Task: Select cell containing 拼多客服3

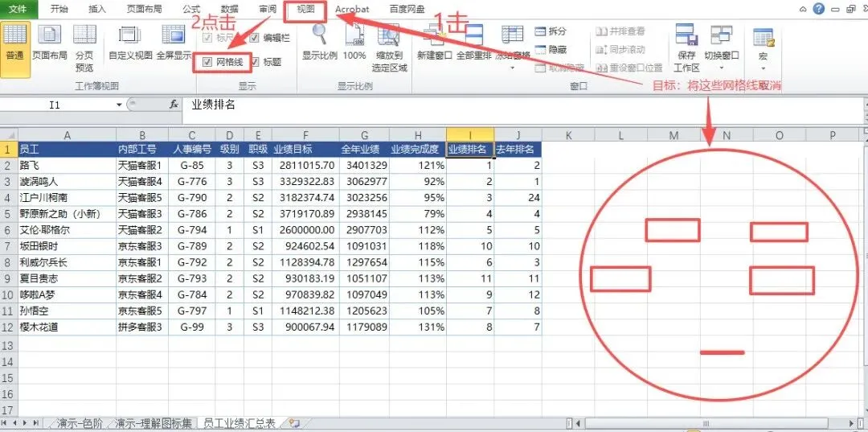Action: click(x=142, y=327)
